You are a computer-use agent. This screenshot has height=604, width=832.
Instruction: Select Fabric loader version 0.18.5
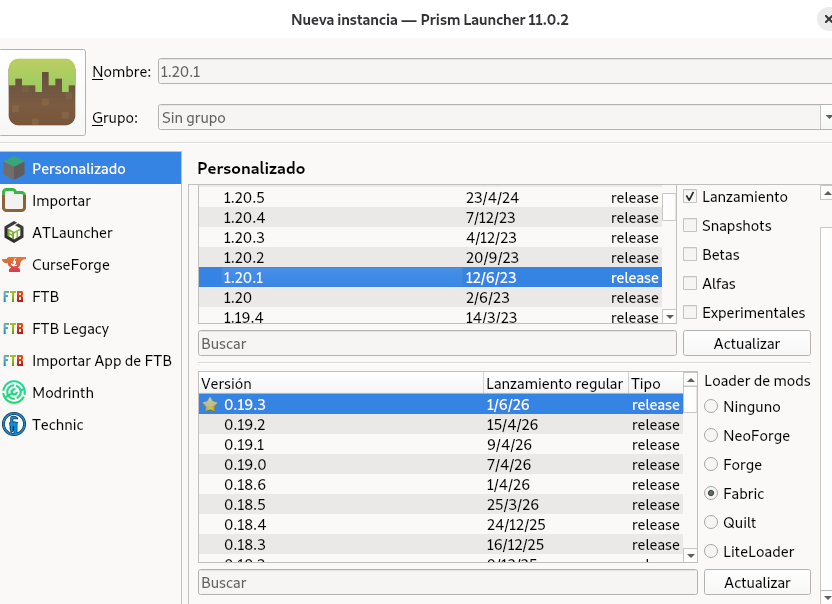(x=441, y=504)
